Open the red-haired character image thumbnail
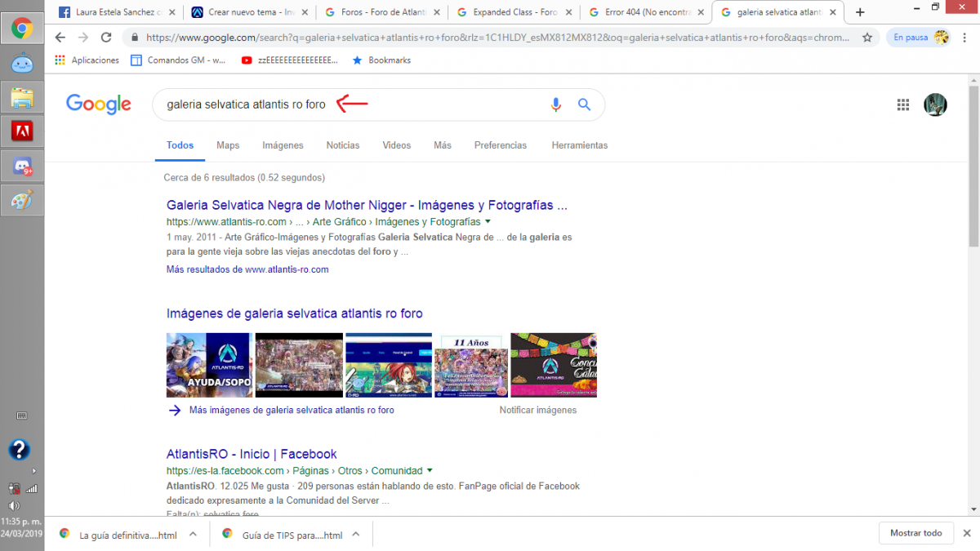Image resolution: width=980 pixels, height=551 pixels. click(388, 366)
